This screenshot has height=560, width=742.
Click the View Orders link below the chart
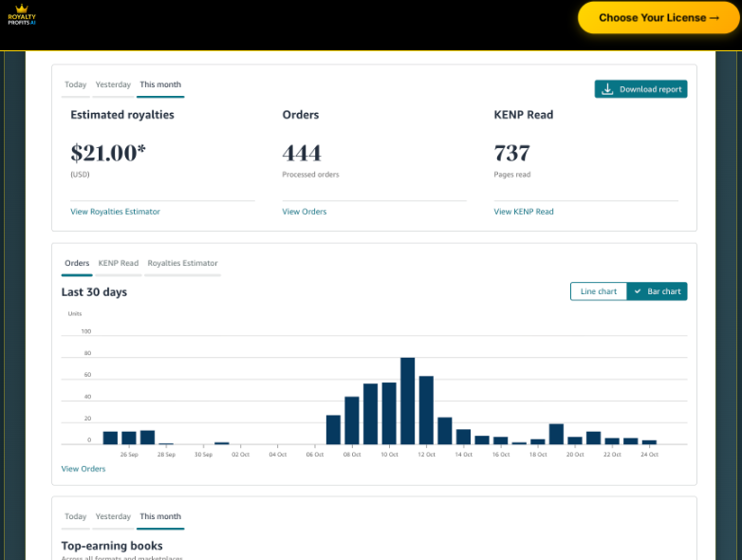tap(83, 469)
